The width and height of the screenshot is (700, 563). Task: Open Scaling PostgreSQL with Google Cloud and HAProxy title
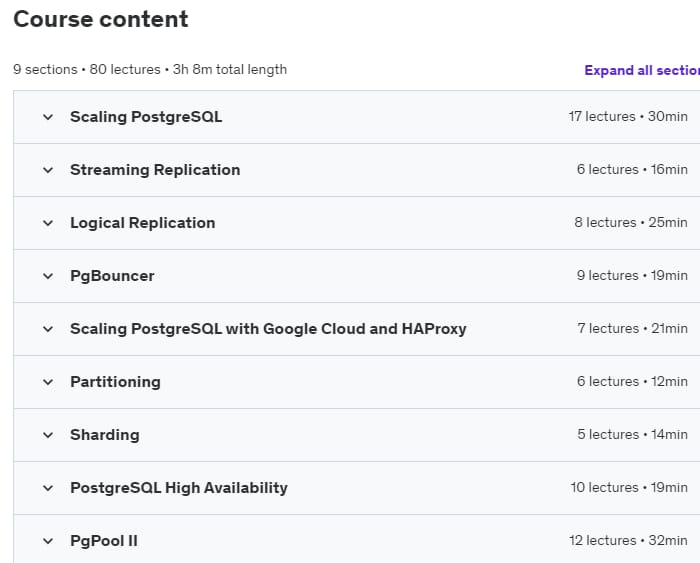click(268, 329)
